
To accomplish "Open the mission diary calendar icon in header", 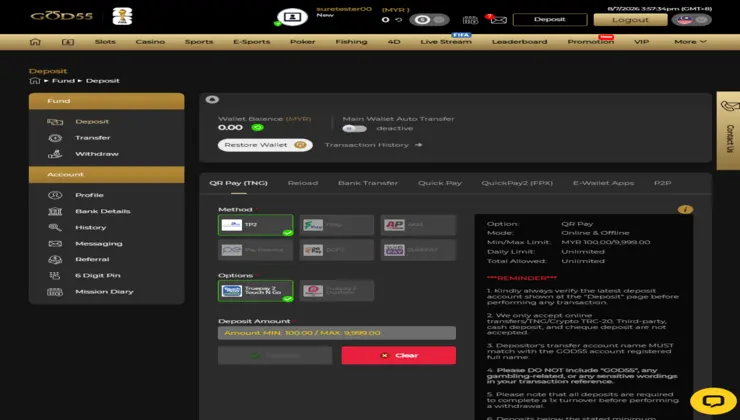I will (x=470, y=20).
